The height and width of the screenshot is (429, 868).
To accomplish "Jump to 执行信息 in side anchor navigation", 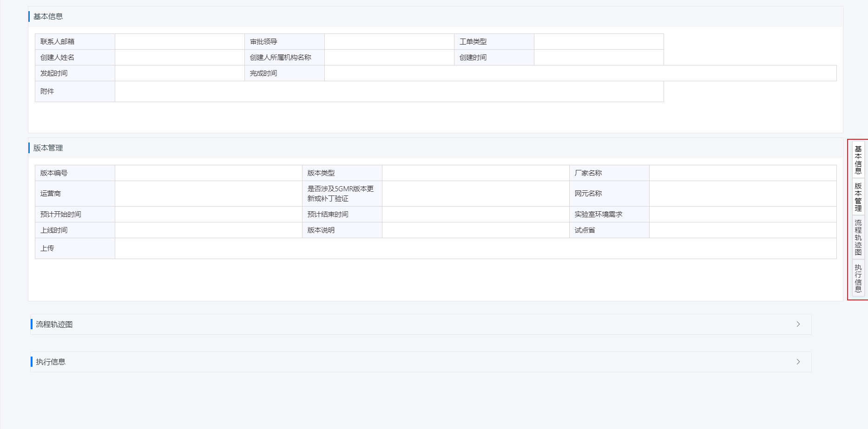I will (858, 278).
